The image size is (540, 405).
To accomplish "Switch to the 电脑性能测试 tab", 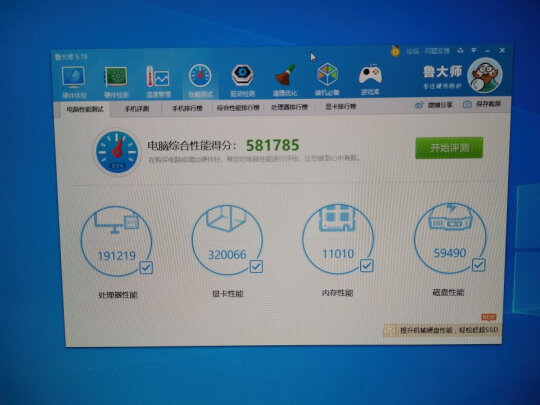I will tap(85, 110).
